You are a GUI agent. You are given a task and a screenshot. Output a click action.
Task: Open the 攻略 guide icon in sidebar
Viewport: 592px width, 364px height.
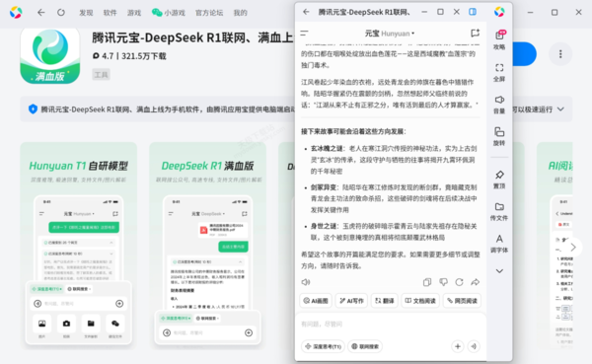click(499, 39)
